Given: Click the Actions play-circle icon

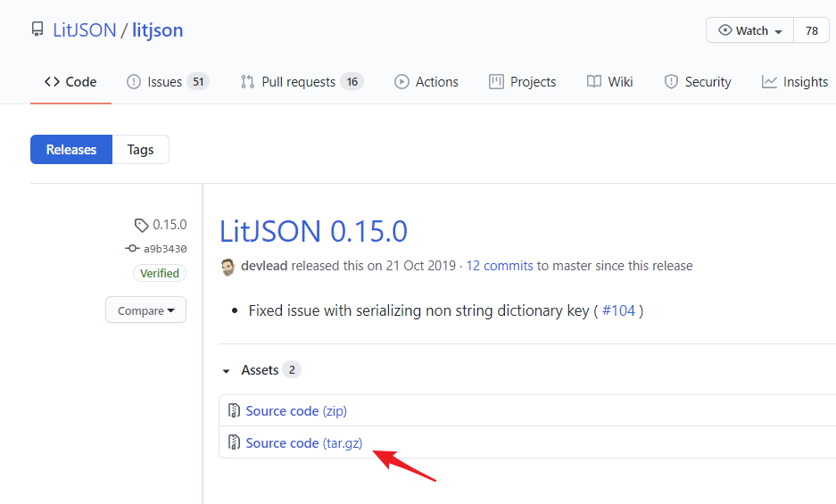Looking at the screenshot, I should coord(401,81).
